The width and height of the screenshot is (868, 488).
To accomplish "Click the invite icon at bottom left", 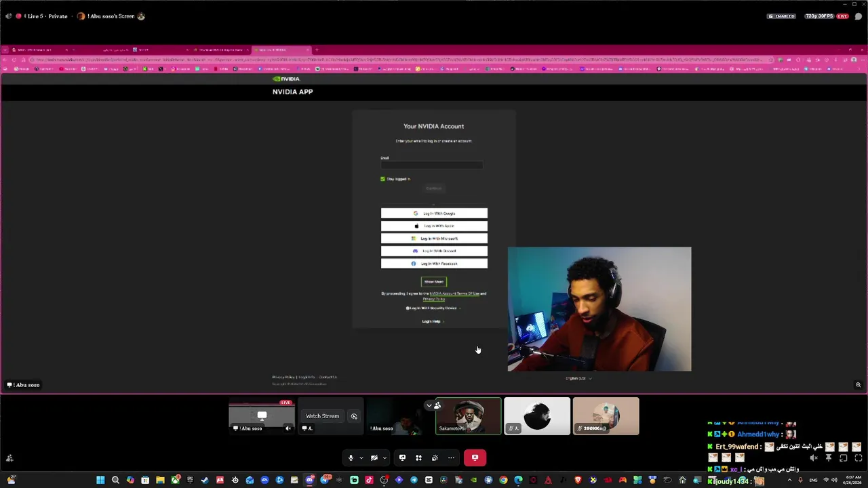I will (9, 458).
